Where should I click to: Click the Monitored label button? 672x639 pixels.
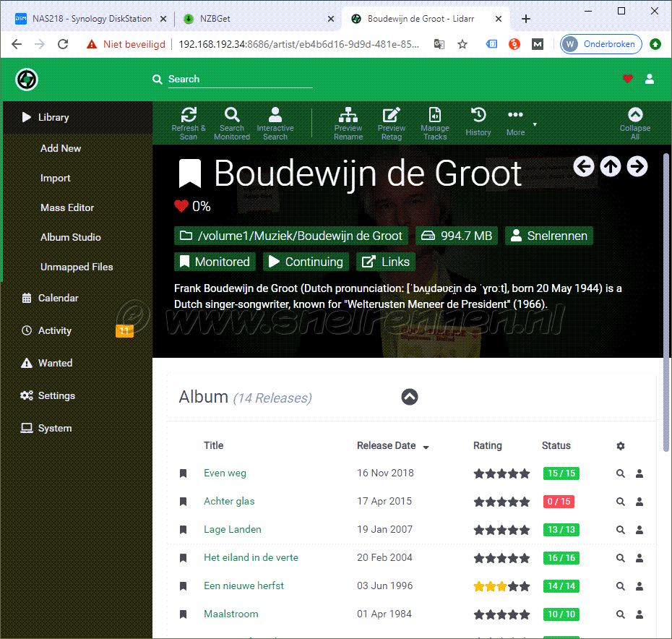(x=215, y=262)
